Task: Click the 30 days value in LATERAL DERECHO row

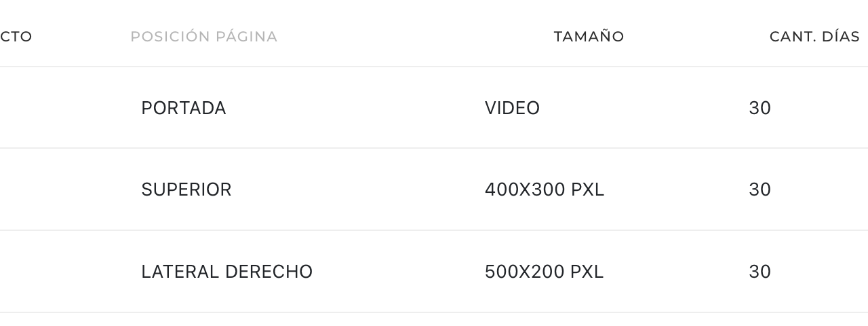Action: click(759, 272)
